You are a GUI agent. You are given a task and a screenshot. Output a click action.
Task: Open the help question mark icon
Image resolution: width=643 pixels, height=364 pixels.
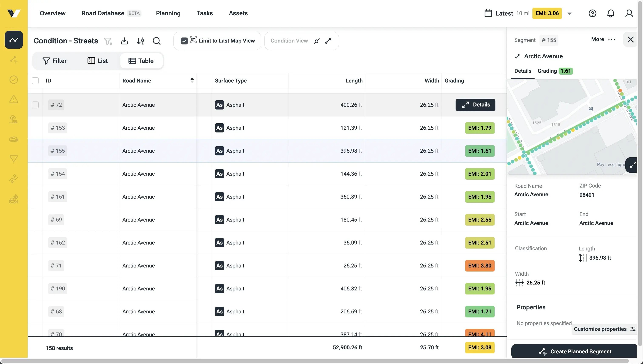point(592,13)
